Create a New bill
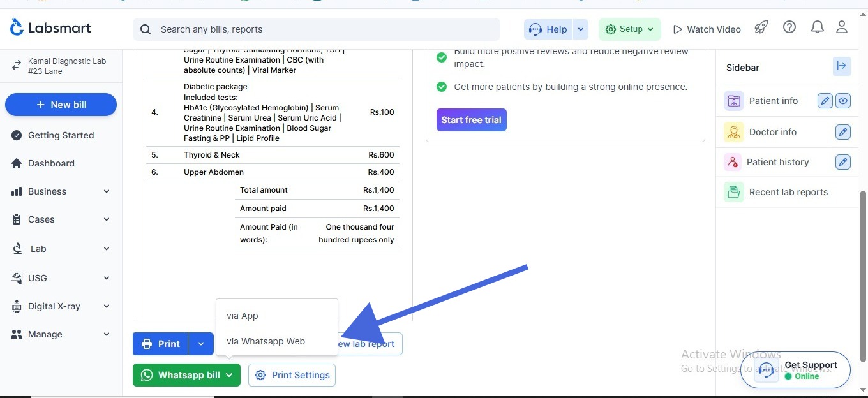Viewport: 868px width, 398px height. pos(61,105)
